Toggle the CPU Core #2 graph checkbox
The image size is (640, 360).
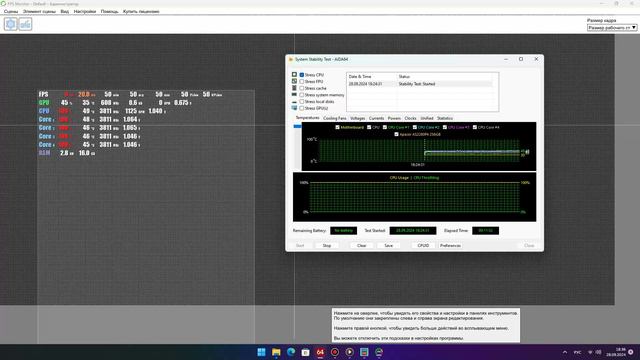coord(415,127)
